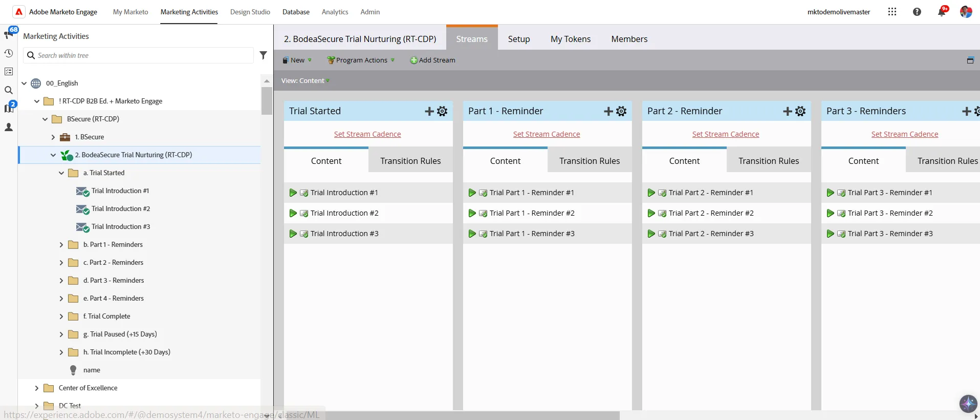The height and width of the screenshot is (420, 980).
Task: Open the Help question mark icon
Action: 917,12
